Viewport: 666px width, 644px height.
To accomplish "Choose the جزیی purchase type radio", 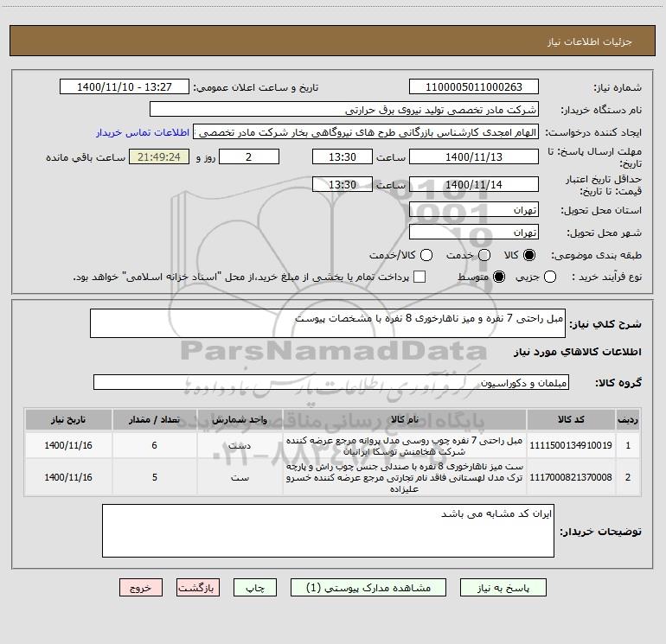I will (550, 277).
